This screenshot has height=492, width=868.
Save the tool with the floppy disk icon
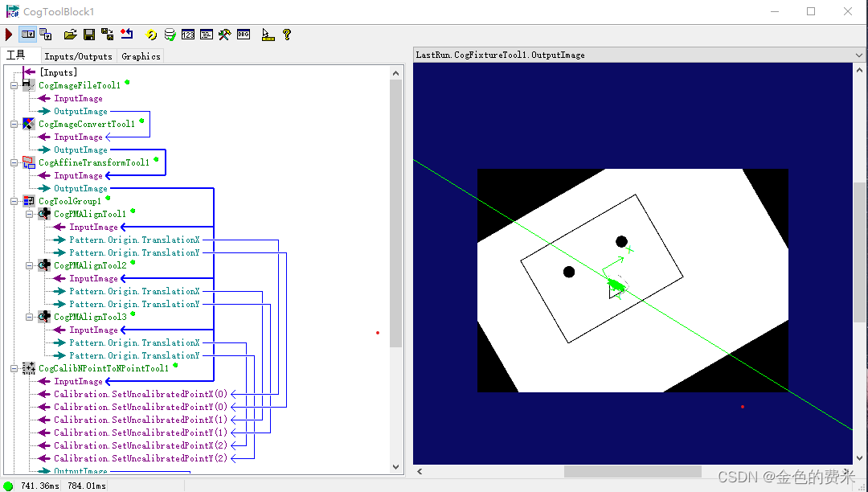pos(88,35)
